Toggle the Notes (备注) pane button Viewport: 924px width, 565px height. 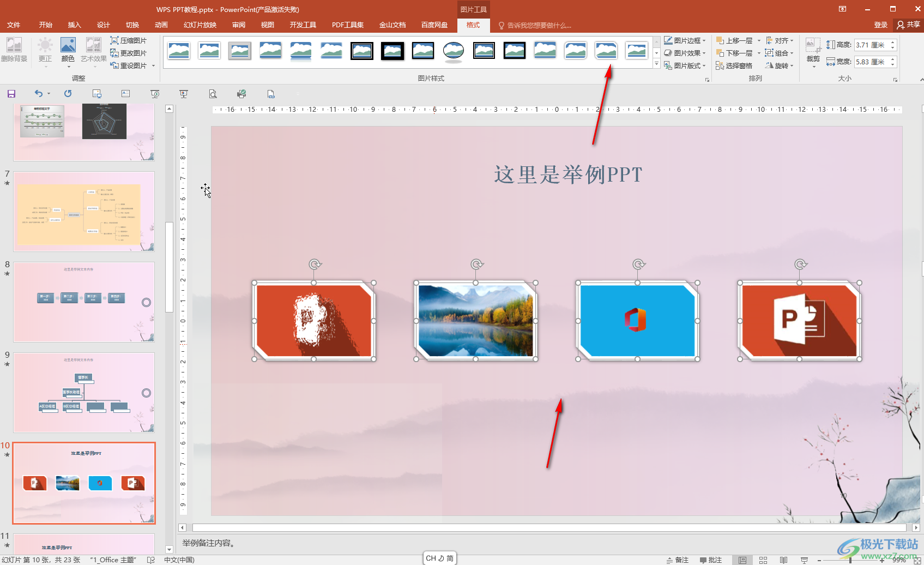click(x=678, y=560)
